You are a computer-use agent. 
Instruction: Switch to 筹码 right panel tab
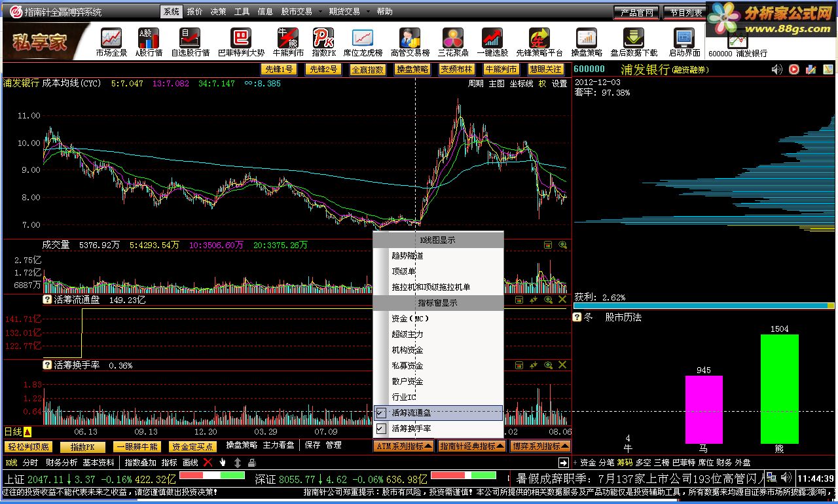click(x=625, y=463)
